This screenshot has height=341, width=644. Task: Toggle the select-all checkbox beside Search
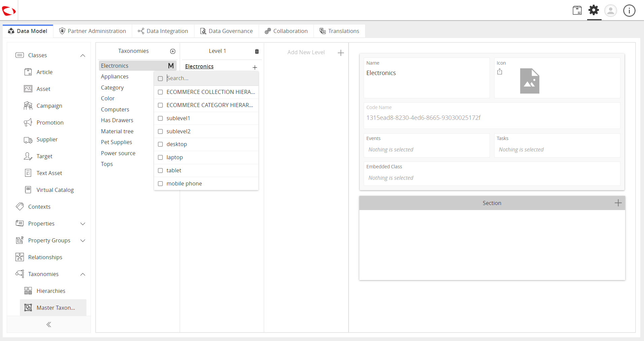click(x=160, y=78)
